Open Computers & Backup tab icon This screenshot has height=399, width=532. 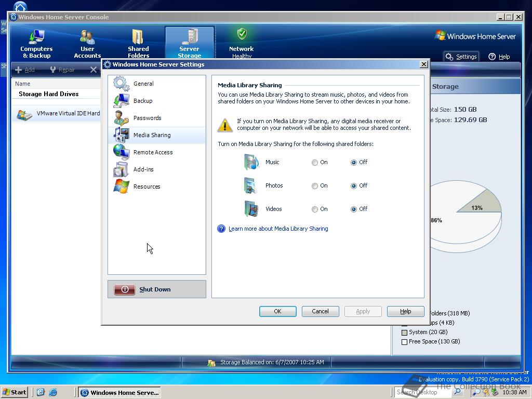[36, 37]
